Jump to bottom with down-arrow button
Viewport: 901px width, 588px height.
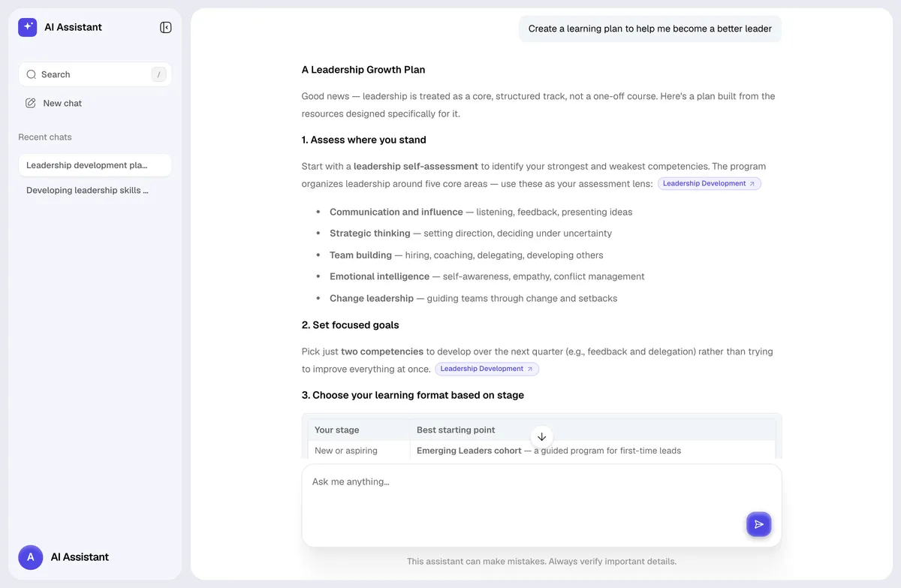[541, 436]
